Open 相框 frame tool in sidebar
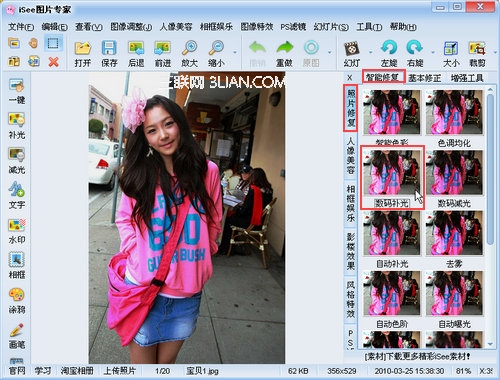This screenshot has width=500, height=380. pyautogui.click(x=17, y=266)
